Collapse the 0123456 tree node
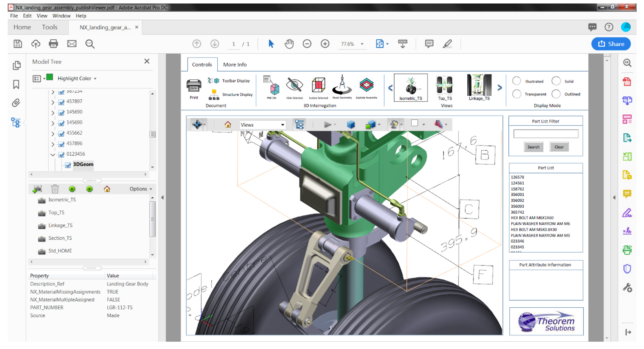 53,154
